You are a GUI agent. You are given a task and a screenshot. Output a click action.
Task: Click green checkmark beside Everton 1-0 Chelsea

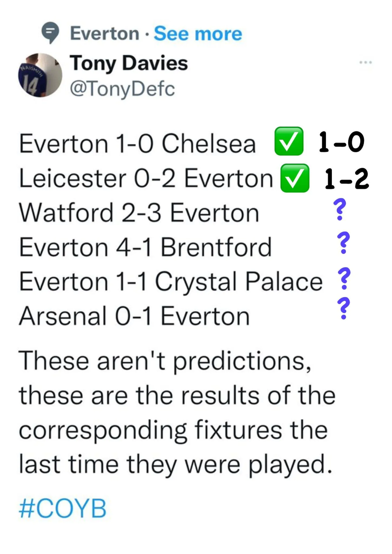click(289, 141)
